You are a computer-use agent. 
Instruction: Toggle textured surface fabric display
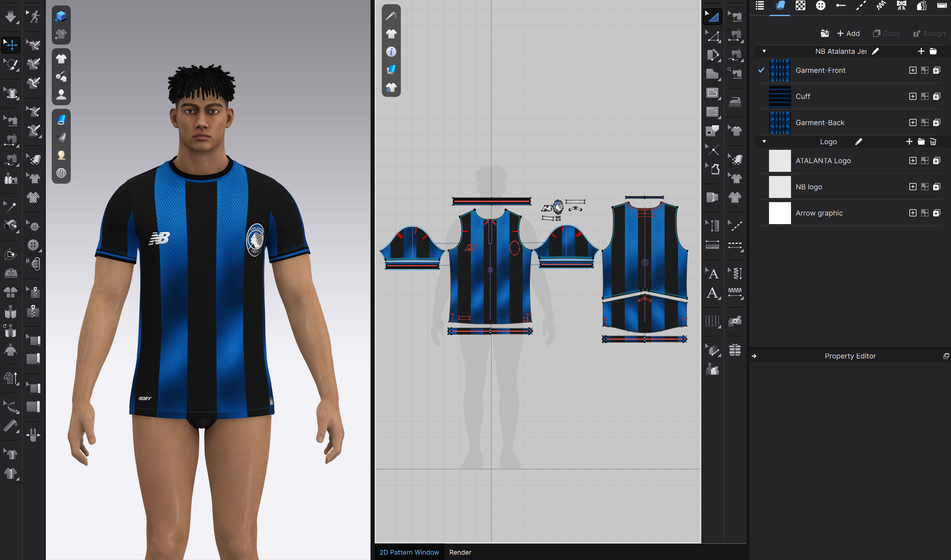(x=61, y=119)
